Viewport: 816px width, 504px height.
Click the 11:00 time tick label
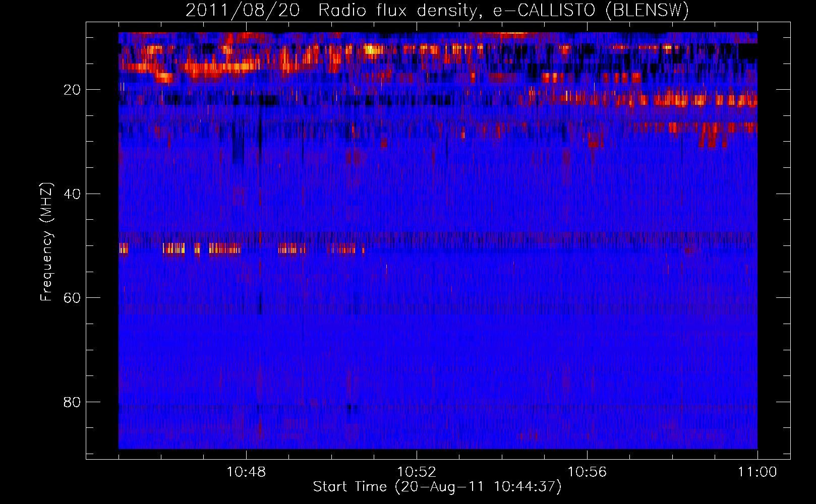[757, 472]
